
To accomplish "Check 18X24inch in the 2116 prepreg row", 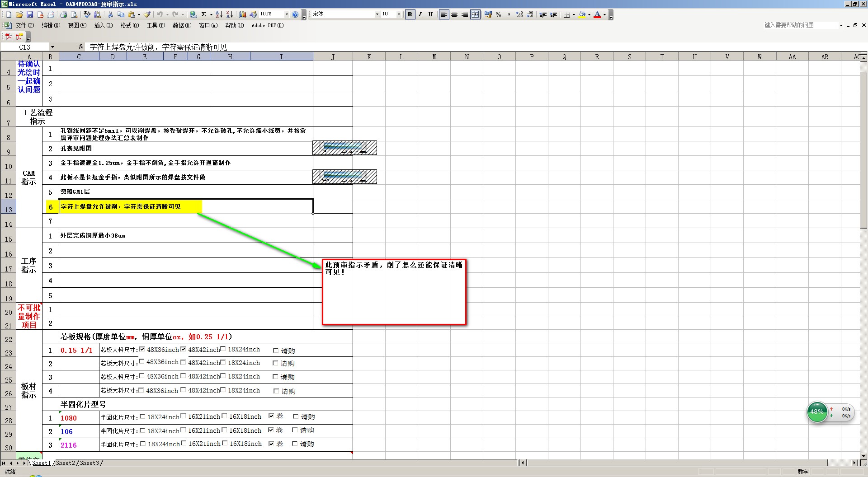I will pyautogui.click(x=143, y=444).
